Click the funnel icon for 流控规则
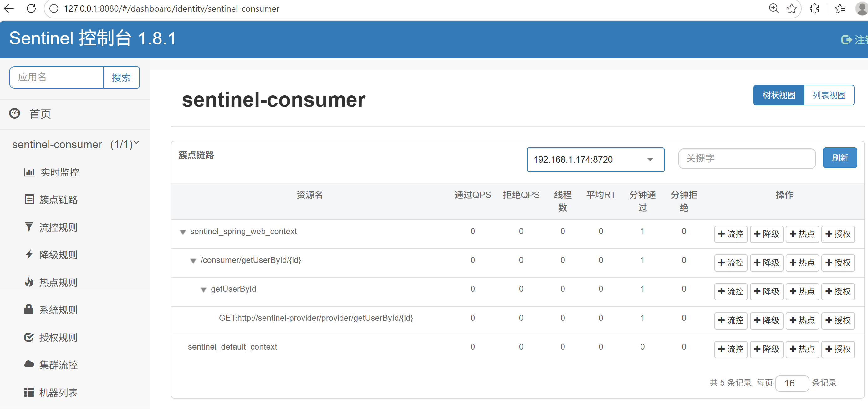The width and height of the screenshot is (868, 409). [29, 227]
